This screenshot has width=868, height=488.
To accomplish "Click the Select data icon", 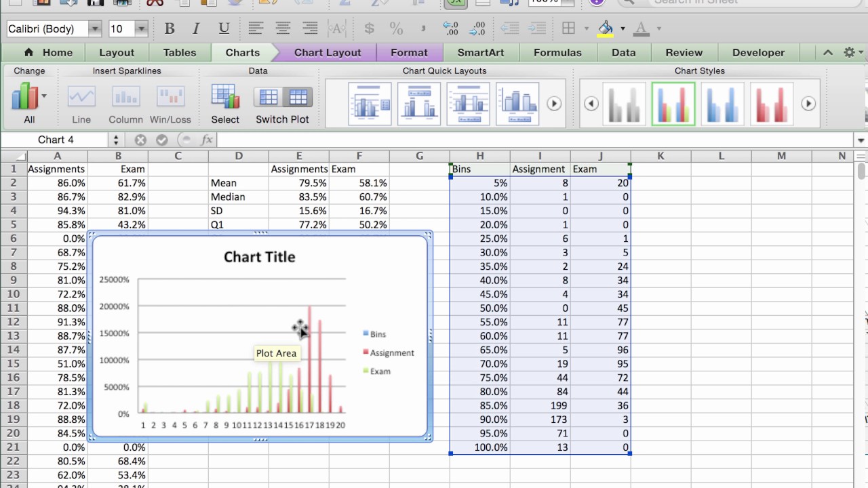I will tap(225, 97).
